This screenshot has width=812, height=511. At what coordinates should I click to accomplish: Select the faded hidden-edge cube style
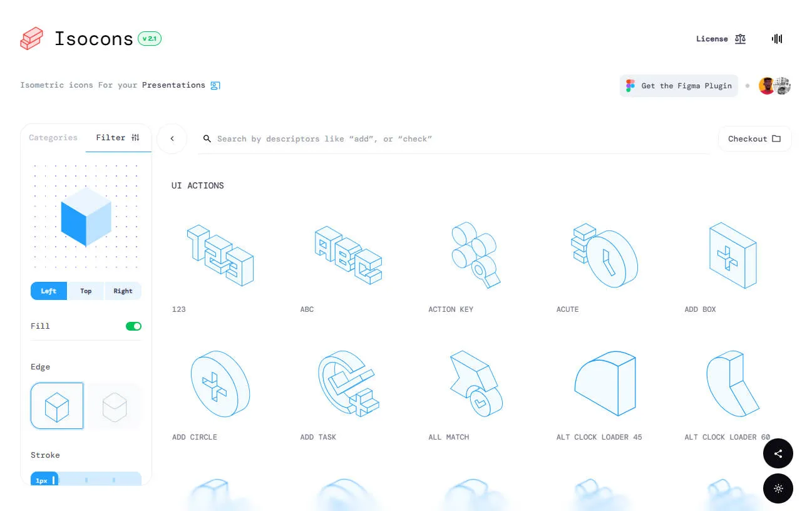[115, 406]
